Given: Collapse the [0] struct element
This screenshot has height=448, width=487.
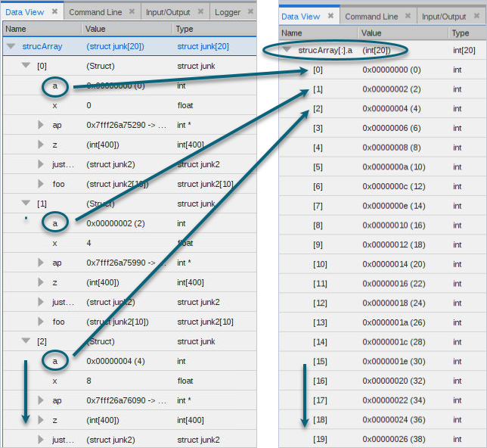Looking at the screenshot, I should coord(26,66).
